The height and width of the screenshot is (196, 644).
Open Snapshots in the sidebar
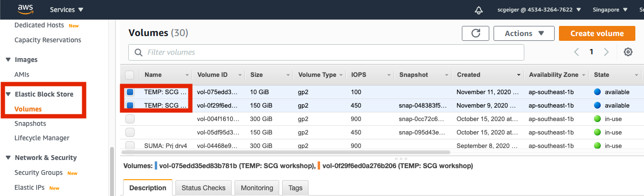(x=30, y=123)
